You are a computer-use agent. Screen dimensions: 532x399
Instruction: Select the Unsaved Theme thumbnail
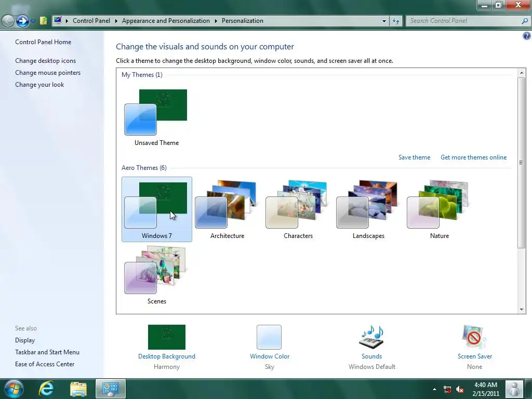point(156,117)
